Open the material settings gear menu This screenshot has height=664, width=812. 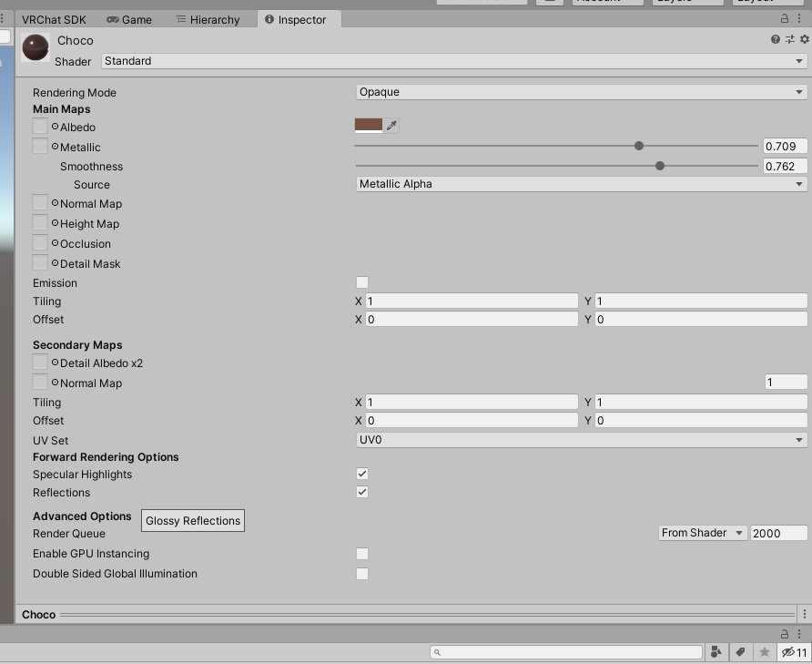tap(804, 39)
